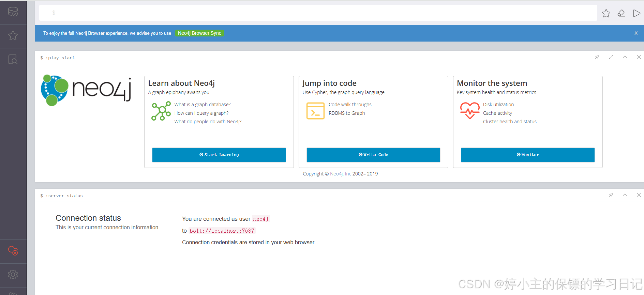Click the Write Code button

[x=373, y=155]
